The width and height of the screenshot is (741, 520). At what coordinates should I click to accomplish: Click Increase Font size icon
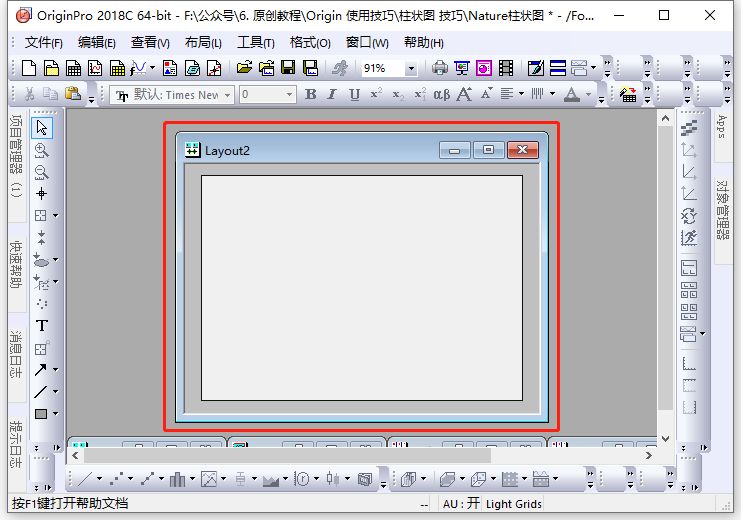pyautogui.click(x=464, y=95)
